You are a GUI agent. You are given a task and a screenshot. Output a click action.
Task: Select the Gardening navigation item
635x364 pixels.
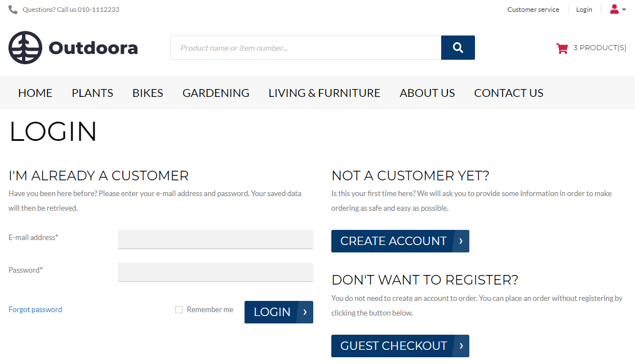(x=216, y=93)
